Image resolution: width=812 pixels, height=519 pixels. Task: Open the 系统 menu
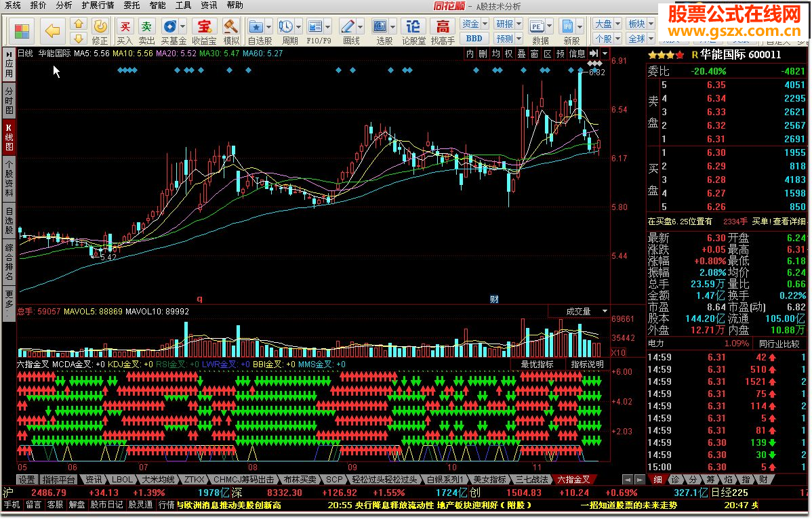12,5
